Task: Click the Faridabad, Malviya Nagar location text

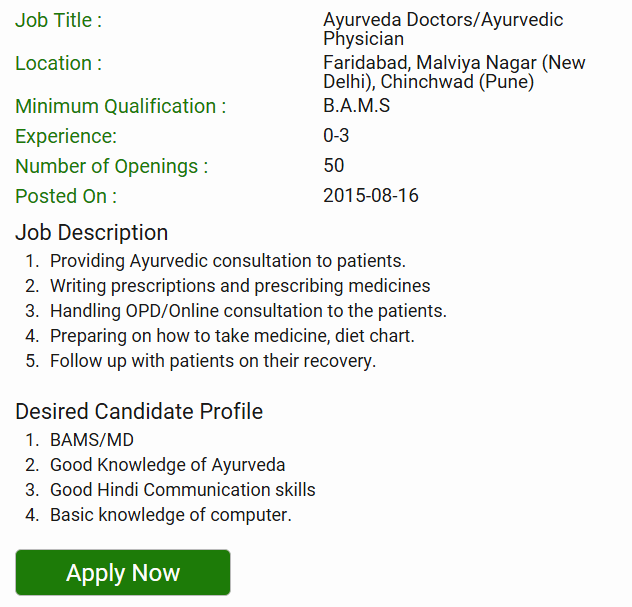Action: tap(454, 73)
